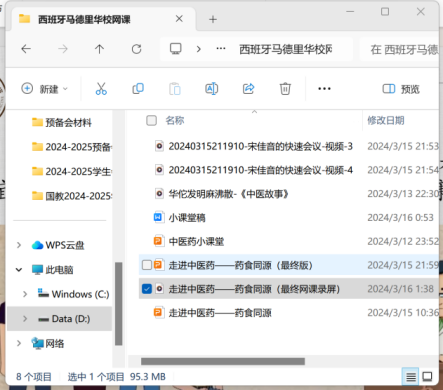The height and width of the screenshot is (390, 443).
Task: Add a new tab
Action: 213,19
